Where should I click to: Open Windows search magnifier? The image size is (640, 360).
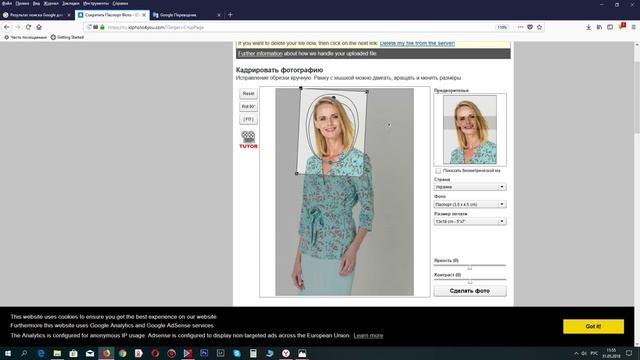(x=24, y=353)
